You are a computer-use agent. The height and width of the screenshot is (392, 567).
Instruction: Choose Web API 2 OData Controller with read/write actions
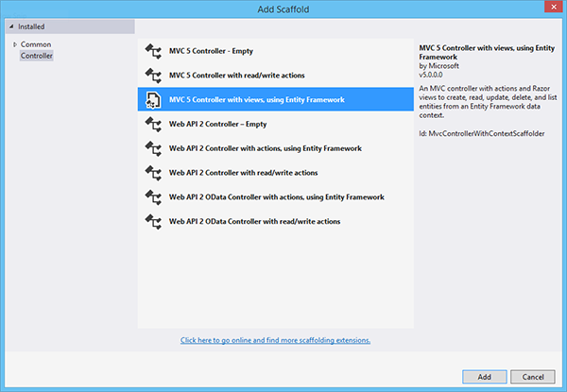tap(276, 221)
